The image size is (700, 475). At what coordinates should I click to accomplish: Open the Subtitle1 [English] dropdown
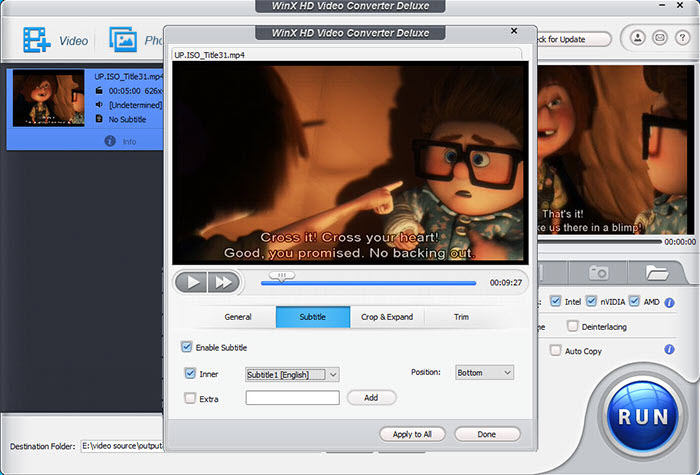pyautogui.click(x=292, y=375)
